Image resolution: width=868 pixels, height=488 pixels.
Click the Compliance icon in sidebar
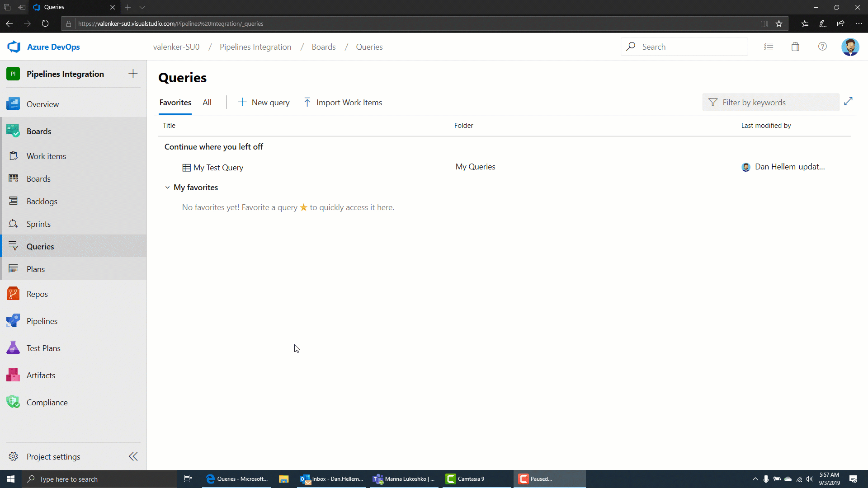coord(13,402)
